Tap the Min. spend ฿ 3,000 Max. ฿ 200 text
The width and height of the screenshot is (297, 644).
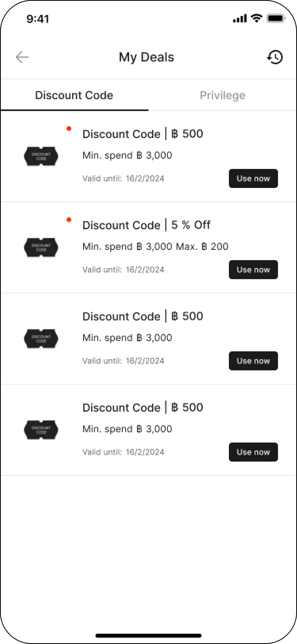[x=155, y=247]
